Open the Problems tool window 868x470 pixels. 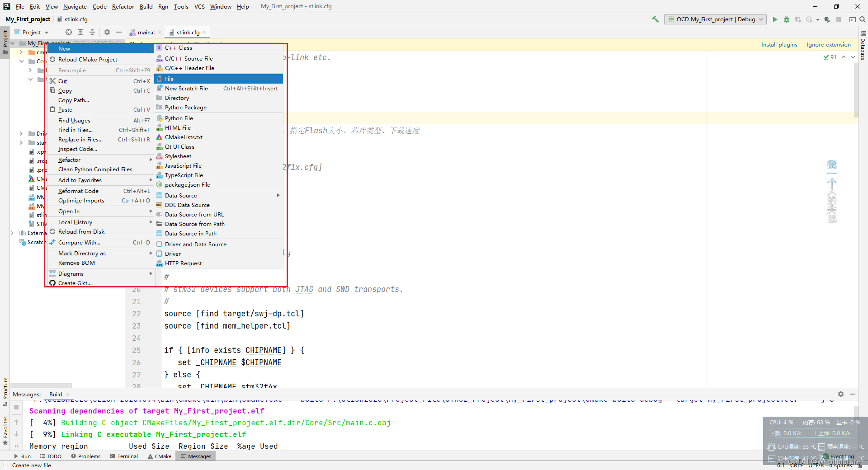click(x=85, y=456)
